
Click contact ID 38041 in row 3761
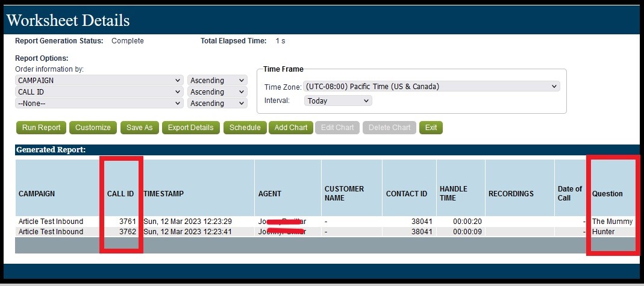tap(422, 222)
